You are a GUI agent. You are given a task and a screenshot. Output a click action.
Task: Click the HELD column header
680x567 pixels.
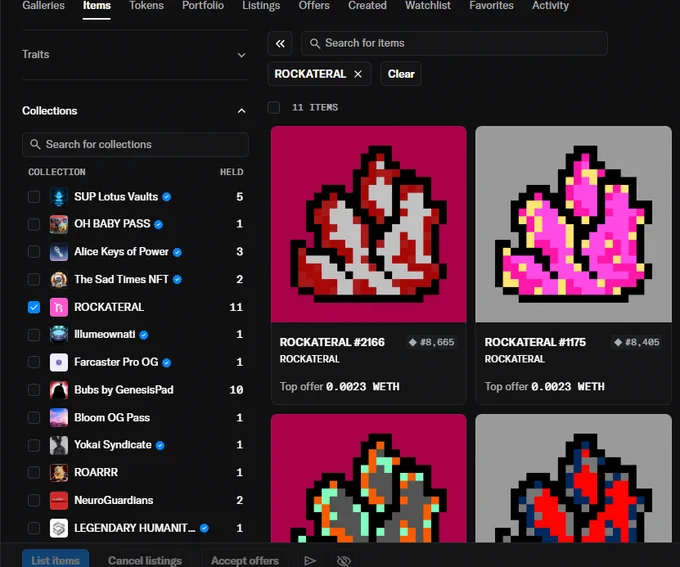click(x=232, y=172)
